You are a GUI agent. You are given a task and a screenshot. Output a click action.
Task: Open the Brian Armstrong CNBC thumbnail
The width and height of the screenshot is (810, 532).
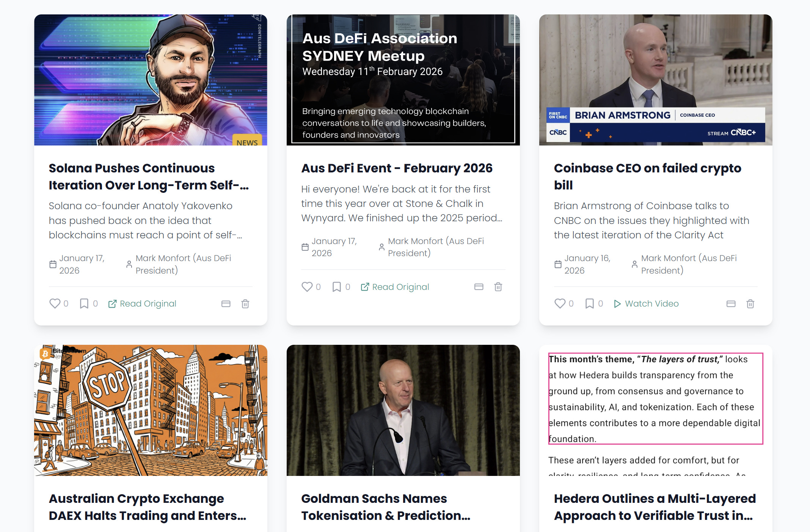pyautogui.click(x=656, y=80)
